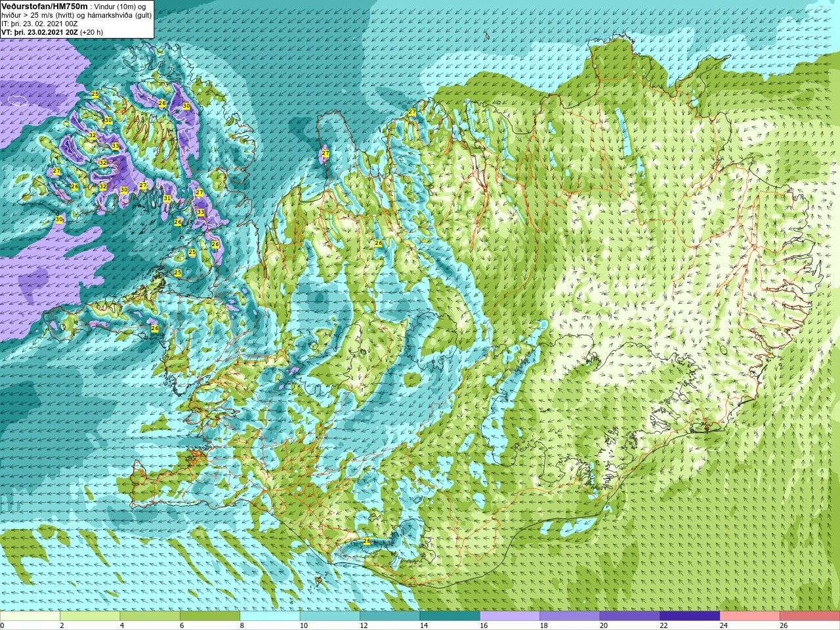Select the 6–8 m/s olive green legend swatch

click(210, 616)
